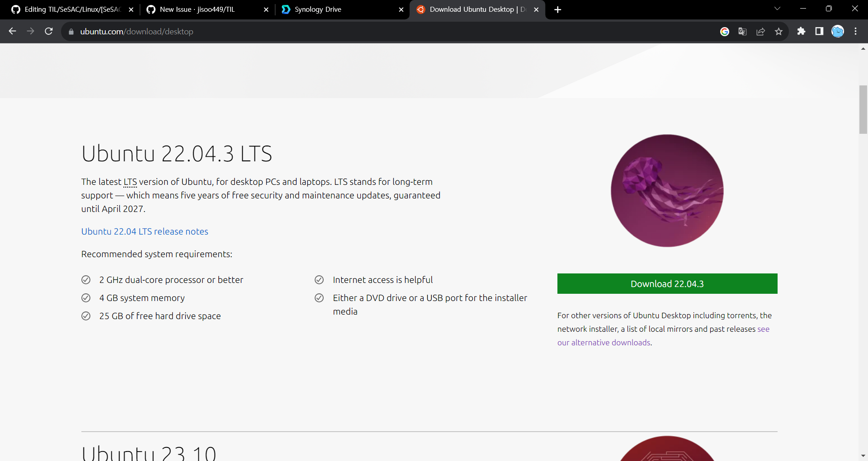Share this page via share icon
The width and height of the screenshot is (868, 461).
pos(760,31)
